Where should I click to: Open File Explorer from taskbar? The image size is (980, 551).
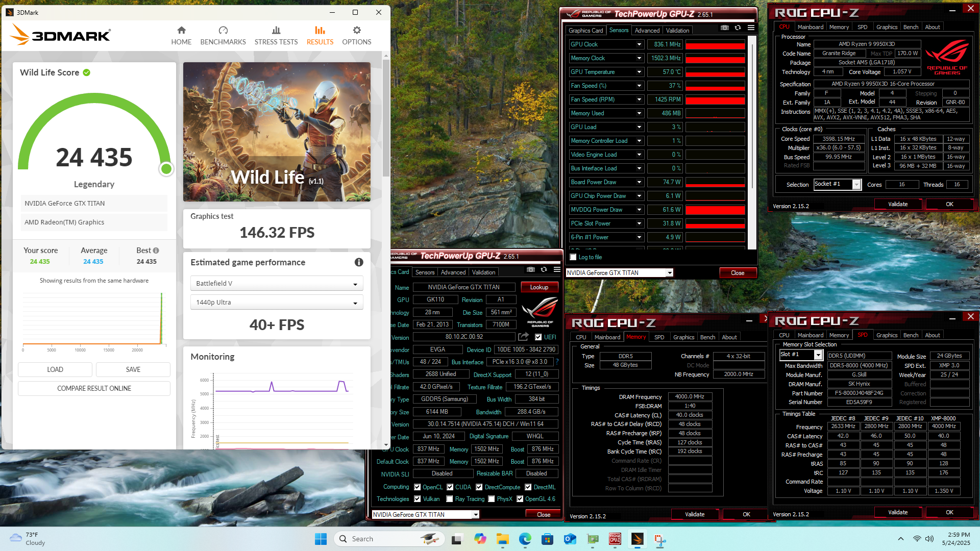click(503, 539)
